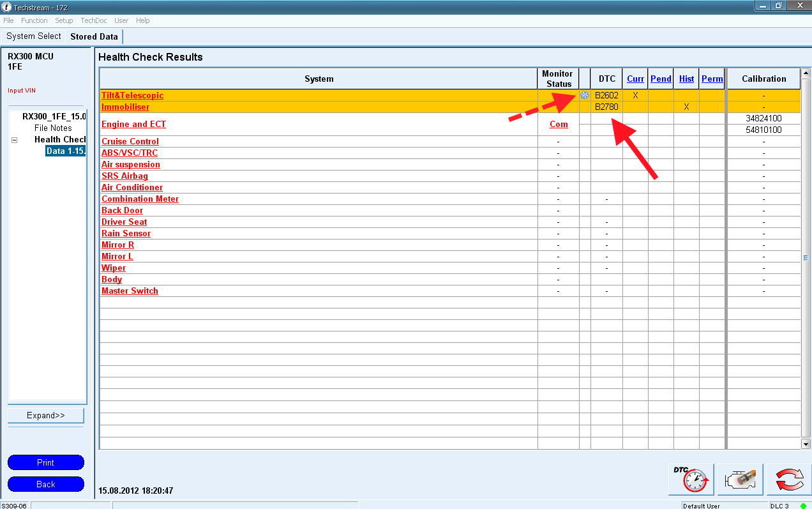Screen dimensions: 812x509
Task: Click the freeze frame snowflake icon for B2602
Action: (x=584, y=95)
